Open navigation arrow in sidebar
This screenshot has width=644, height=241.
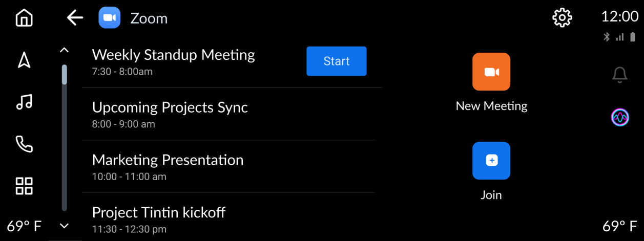pyautogui.click(x=24, y=60)
